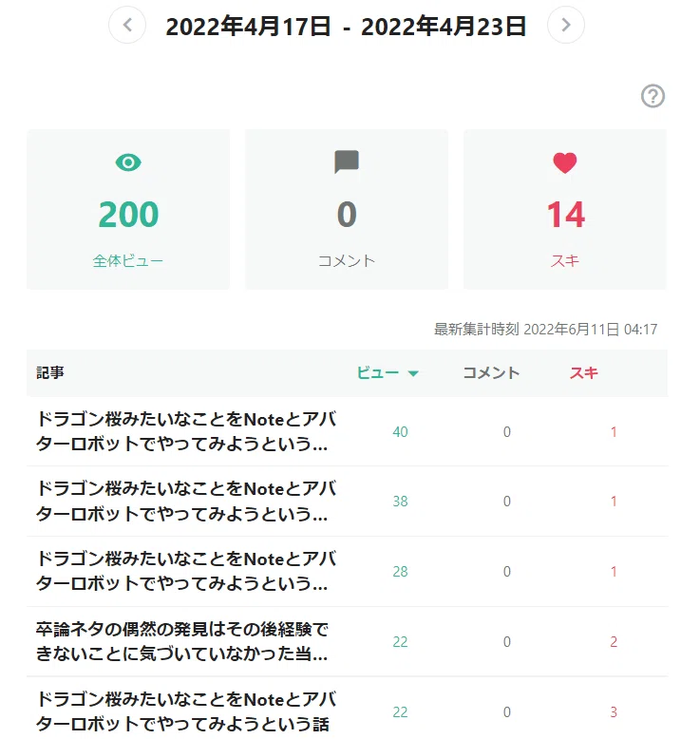Click the red heart icon
Viewport: 700px width, 739px height.
(x=565, y=163)
